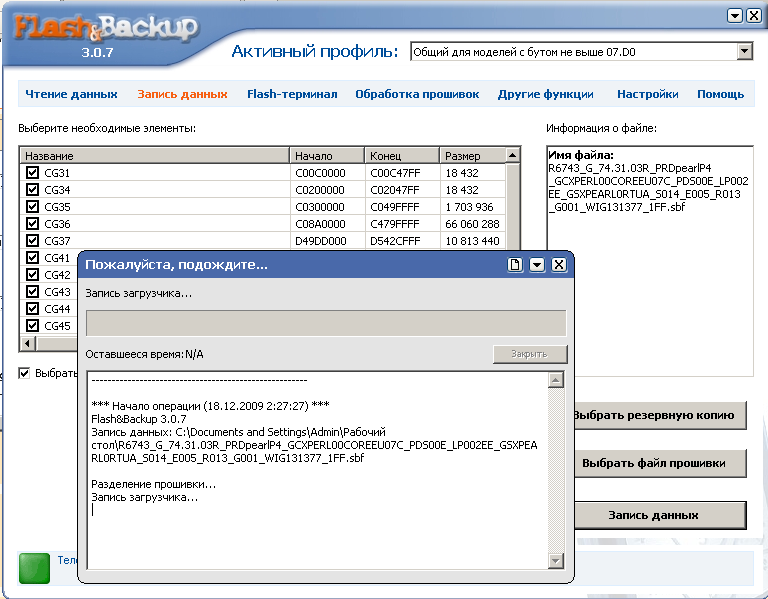Open the 'Помощь' tab

point(720,94)
